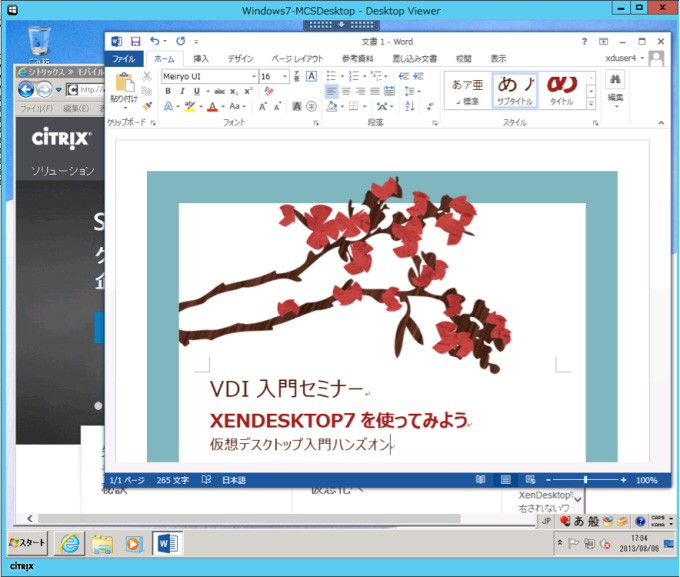This screenshot has height=577, width=680.
Task: Switch to Read Mode view icon
Action: 481,480
